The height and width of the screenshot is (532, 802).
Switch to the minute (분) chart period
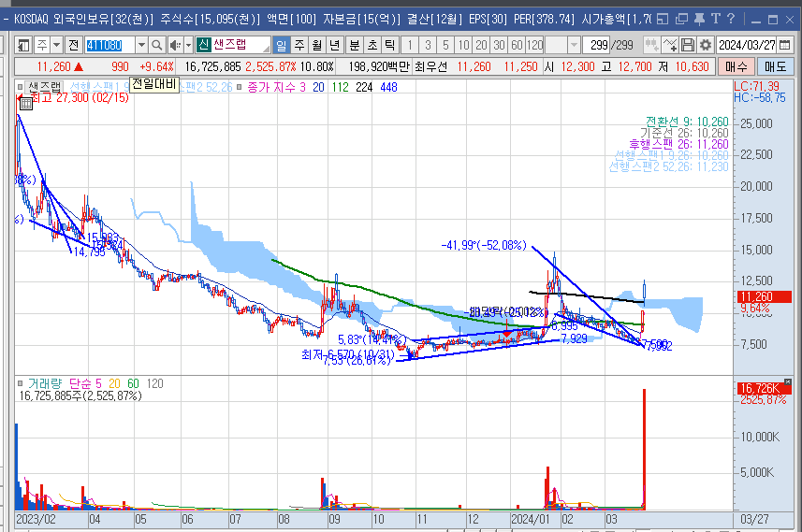[354, 46]
